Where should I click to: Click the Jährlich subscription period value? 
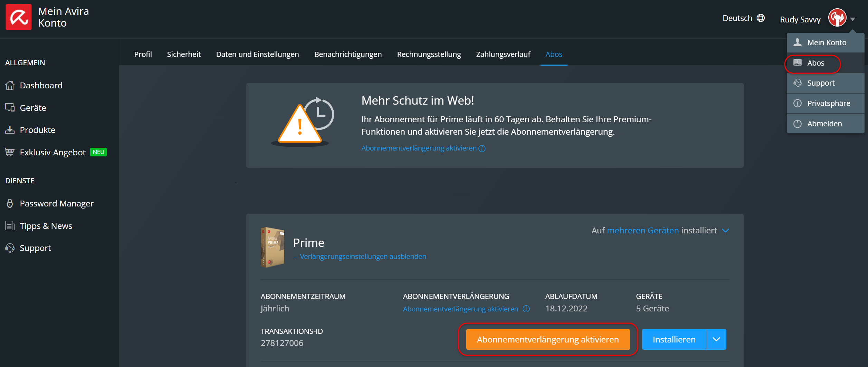[275, 308]
